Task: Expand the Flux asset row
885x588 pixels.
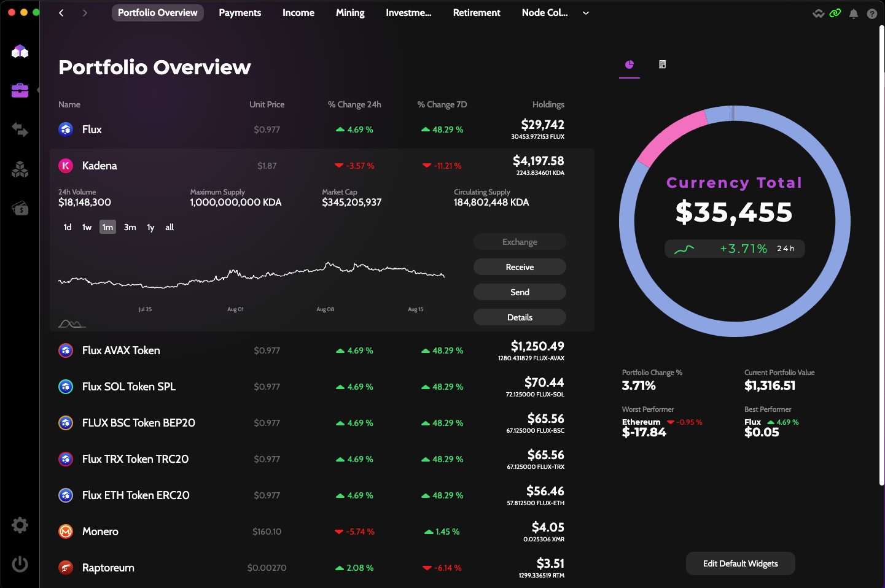Action: pyautogui.click(x=322, y=130)
